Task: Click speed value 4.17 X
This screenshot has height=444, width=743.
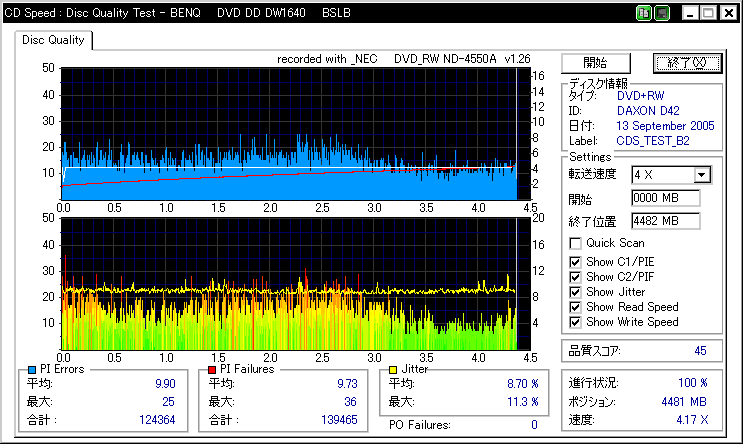Action: [692, 420]
